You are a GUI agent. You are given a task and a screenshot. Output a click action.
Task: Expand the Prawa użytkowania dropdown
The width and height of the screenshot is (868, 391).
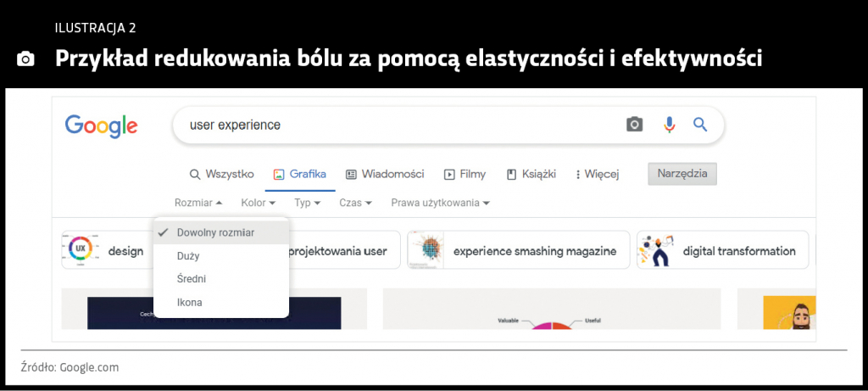click(441, 203)
